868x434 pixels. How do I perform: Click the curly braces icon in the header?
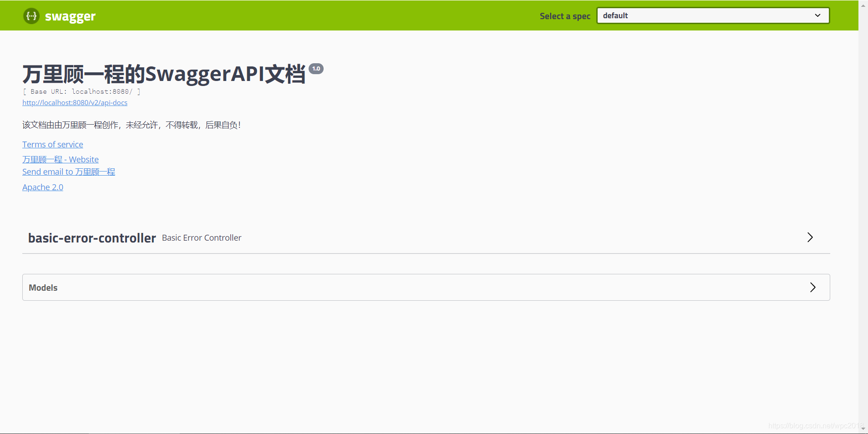30,16
